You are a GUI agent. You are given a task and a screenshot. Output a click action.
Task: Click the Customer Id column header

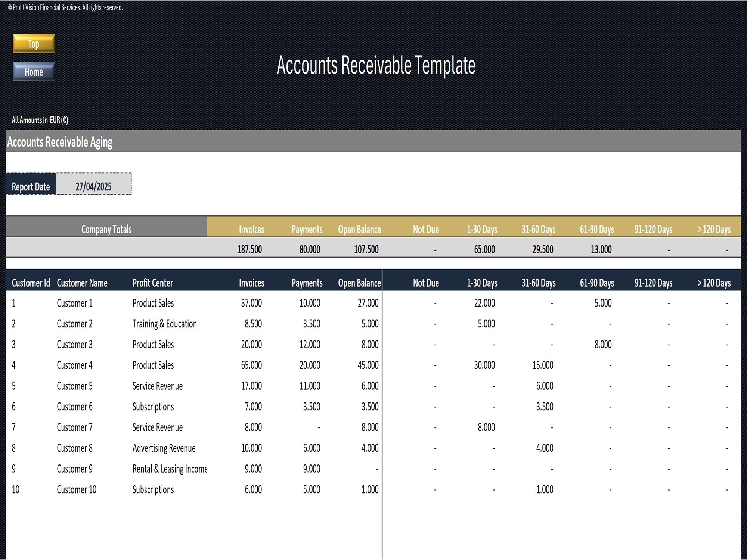(30, 283)
